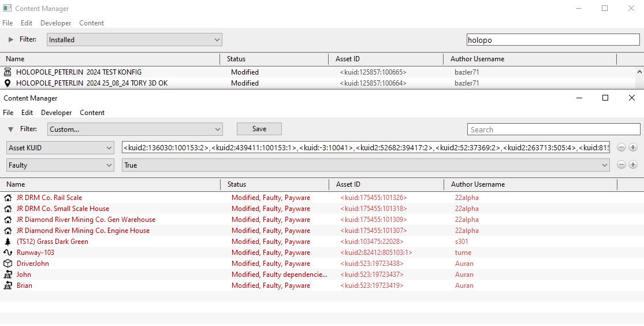This screenshot has height=326, width=644.
Task: Open the True value dropdown for Faulty
Action: click(x=366, y=165)
